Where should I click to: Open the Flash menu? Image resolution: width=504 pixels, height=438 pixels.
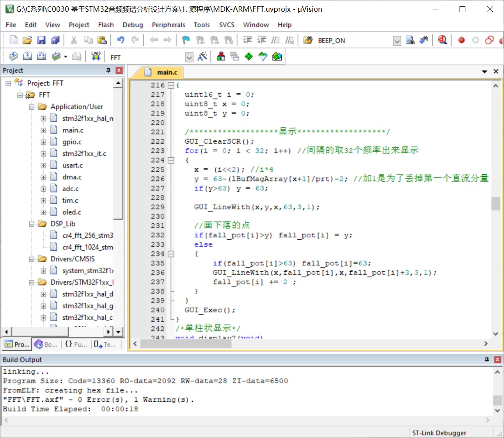(106, 25)
